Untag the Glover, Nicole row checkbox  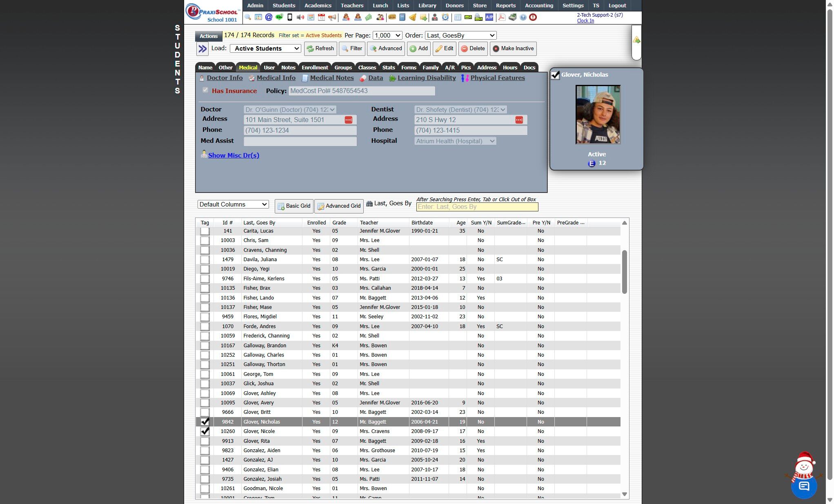(205, 431)
